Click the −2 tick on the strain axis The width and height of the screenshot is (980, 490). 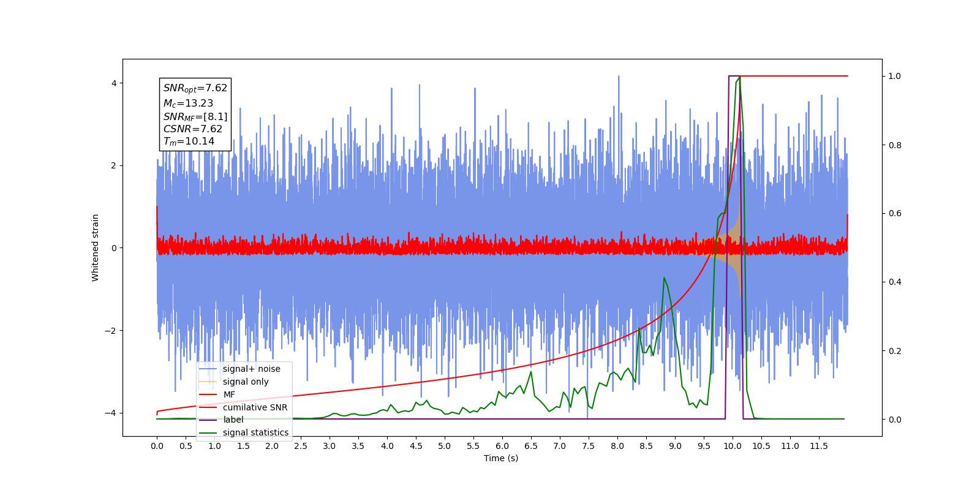click(x=110, y=331)
